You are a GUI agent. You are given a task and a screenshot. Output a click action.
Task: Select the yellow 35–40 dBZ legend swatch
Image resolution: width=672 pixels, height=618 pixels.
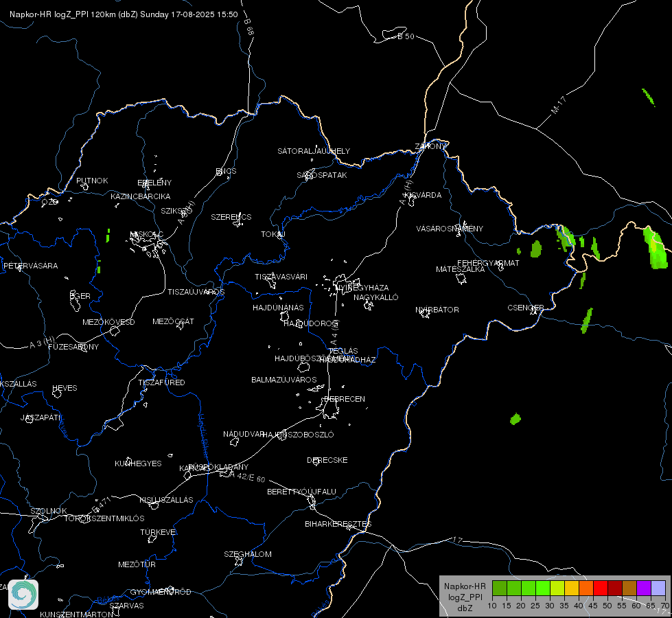(572, 588)
